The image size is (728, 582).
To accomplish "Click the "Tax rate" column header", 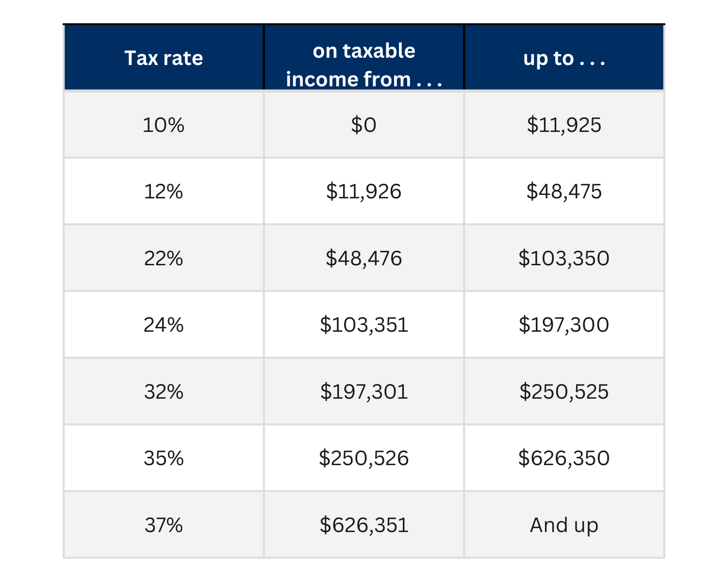I will coord(164,58).
